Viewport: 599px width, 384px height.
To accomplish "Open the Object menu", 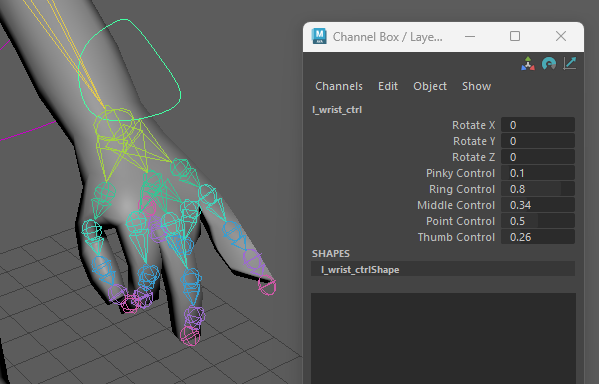I will coord(430,86).
